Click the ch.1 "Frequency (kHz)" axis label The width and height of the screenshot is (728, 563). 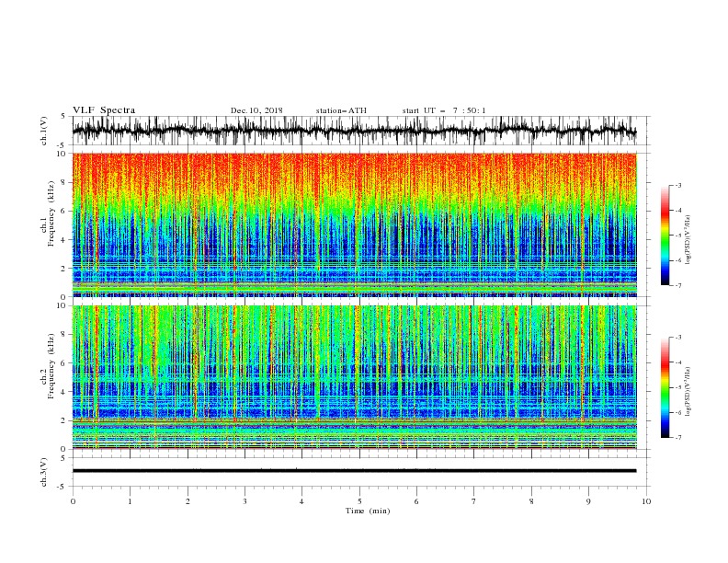coord(51,214)
